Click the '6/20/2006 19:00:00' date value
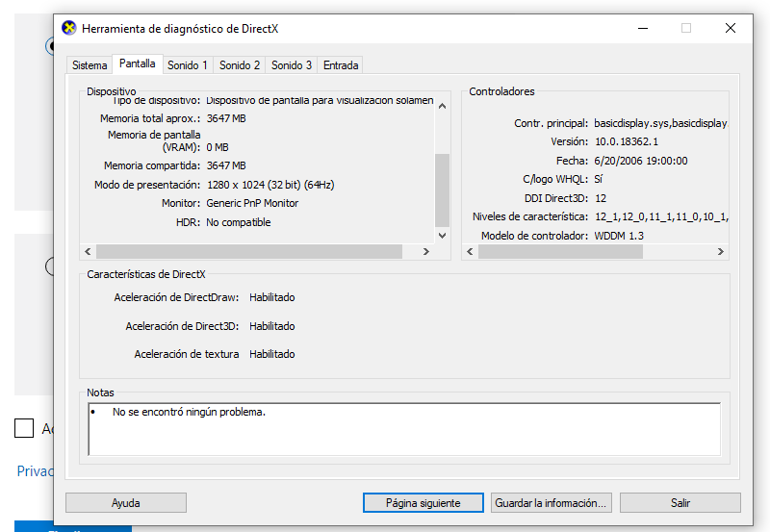 click(640, 161)
